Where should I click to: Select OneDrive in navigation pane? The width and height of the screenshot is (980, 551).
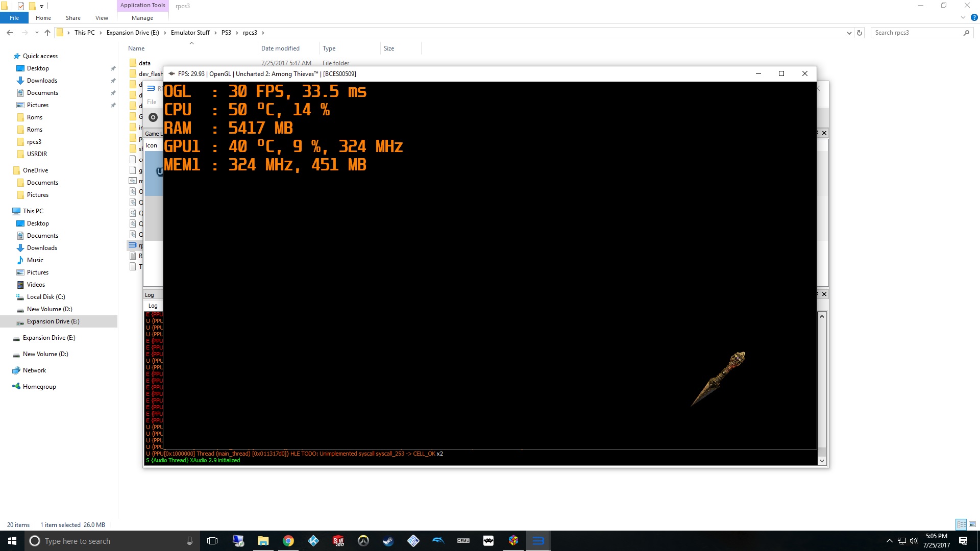(x=35, y=170)
